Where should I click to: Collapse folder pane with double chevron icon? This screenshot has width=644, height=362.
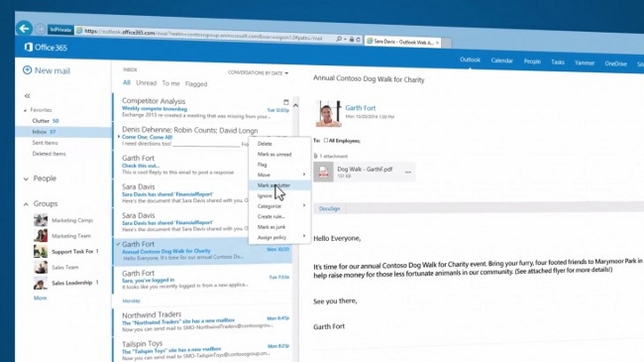point(28,96)
